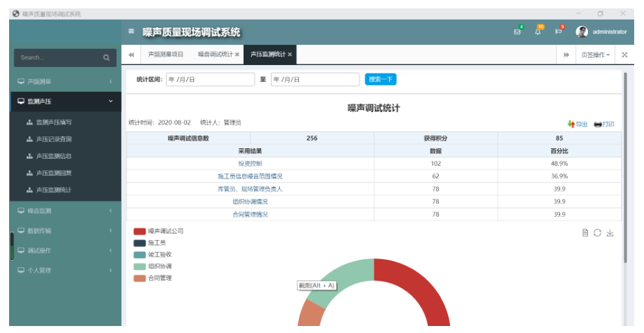Open the bell notifications icon

[538, 31]
